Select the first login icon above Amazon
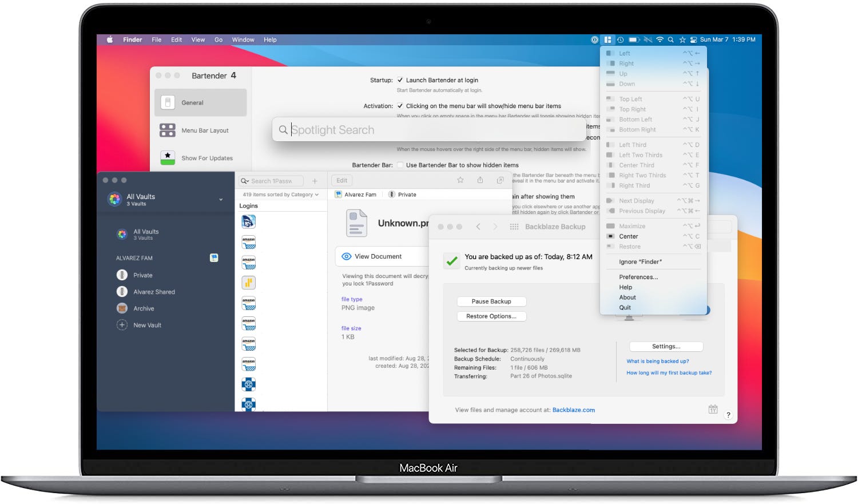This screenshot has height=504, width=858. pos(248,221)
